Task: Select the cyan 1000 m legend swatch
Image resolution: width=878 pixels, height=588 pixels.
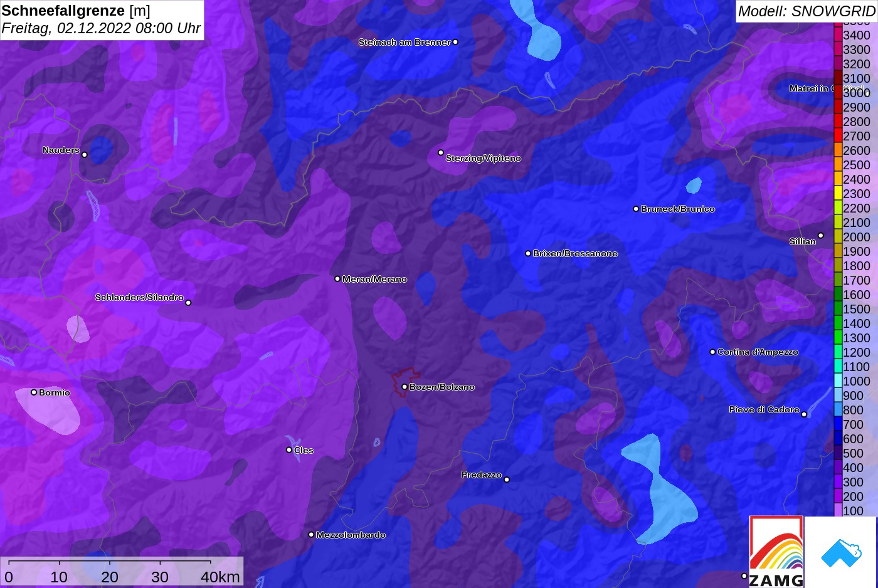Action: (838, 381)
